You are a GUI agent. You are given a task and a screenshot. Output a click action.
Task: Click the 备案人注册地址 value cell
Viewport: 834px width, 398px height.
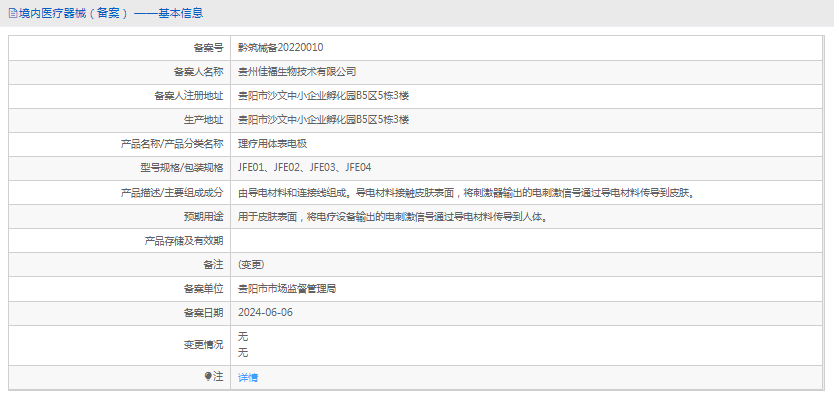click(527, 96)
